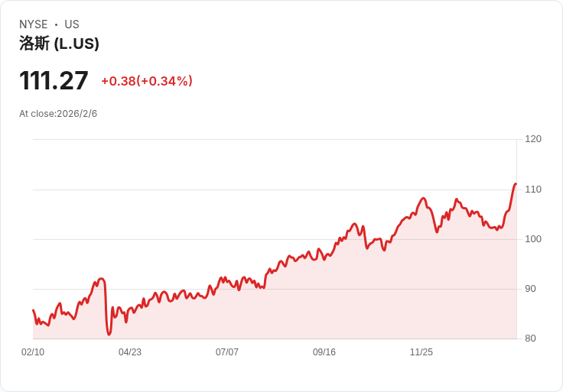The image size is (563, 392).
Task: Click the 07/07 date axis label
Action: (x=227, y=352)
